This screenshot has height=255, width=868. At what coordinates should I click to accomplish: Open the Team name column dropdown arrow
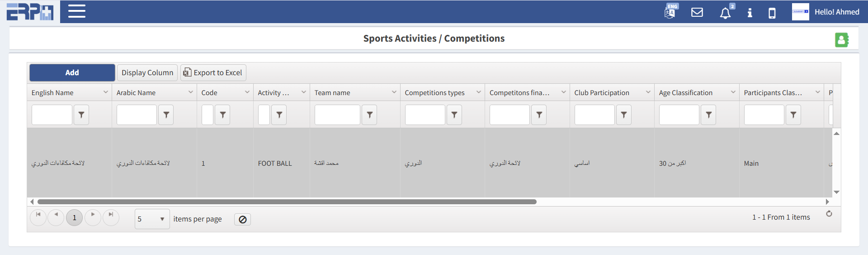pyautogui.click(x=394, y=92)
